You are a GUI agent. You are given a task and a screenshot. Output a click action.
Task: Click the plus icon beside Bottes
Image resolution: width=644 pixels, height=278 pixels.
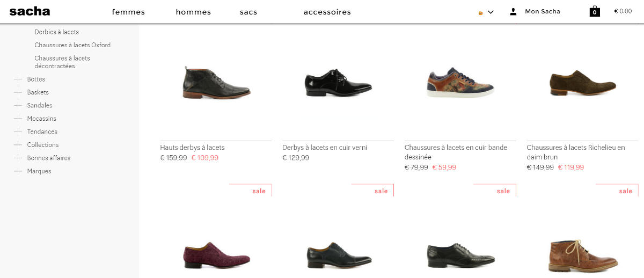click(18, 79)
